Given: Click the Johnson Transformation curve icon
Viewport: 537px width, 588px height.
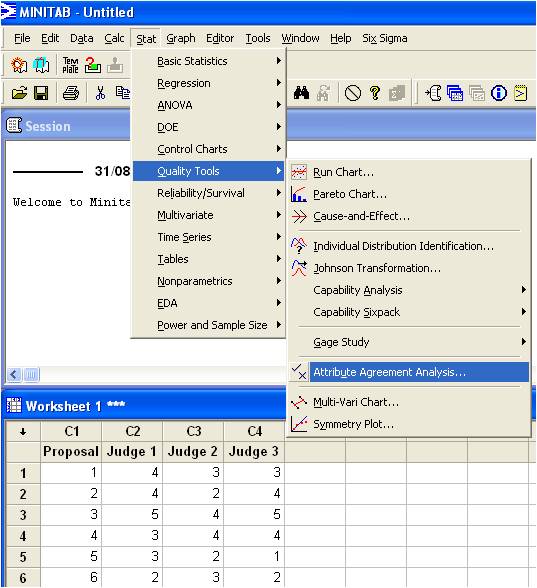Looking at the screenshot, I should [x=299, y=268].
